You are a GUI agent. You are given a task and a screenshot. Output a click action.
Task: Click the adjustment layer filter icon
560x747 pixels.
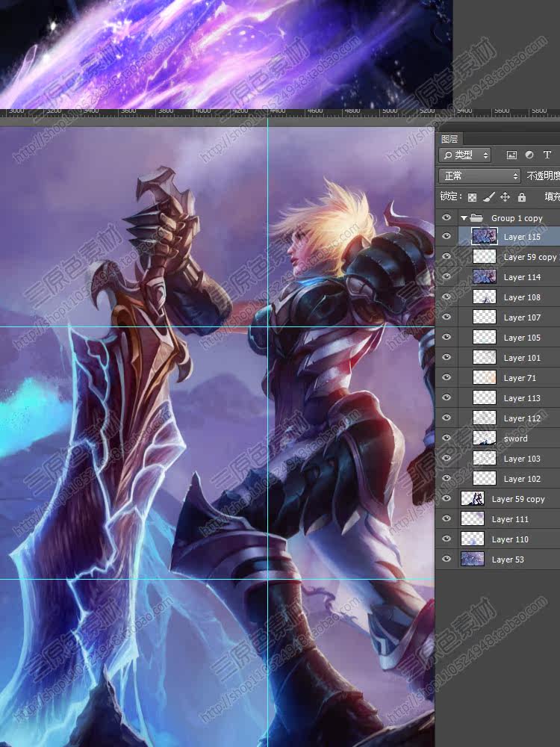pos(529,155)
